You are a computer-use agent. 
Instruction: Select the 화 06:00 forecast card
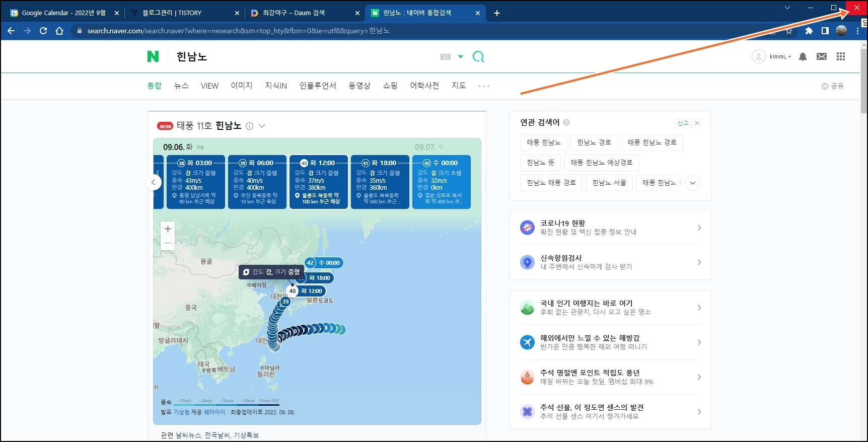click(257, 182)
